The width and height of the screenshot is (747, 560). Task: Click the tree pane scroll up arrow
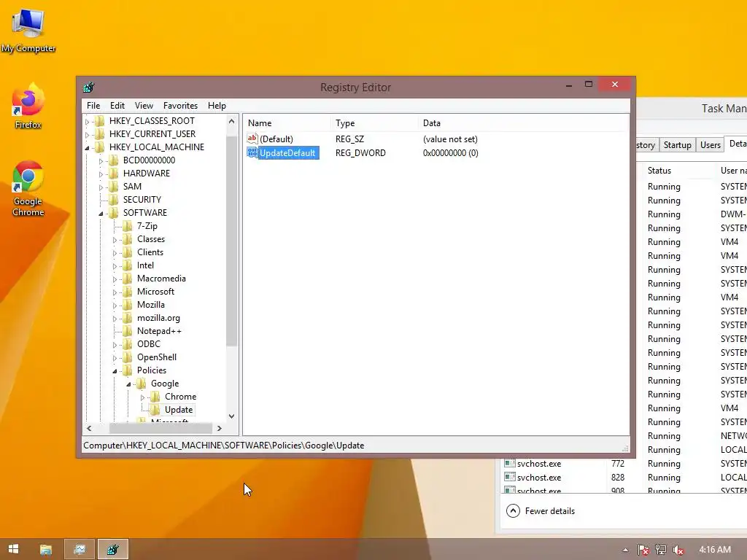[231, 121]
